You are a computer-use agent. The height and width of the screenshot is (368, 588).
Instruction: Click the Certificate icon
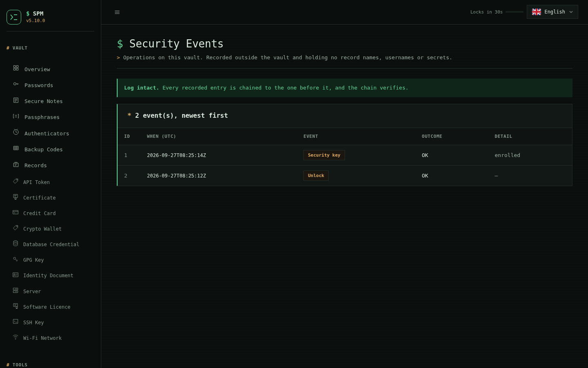coord(16,197)
